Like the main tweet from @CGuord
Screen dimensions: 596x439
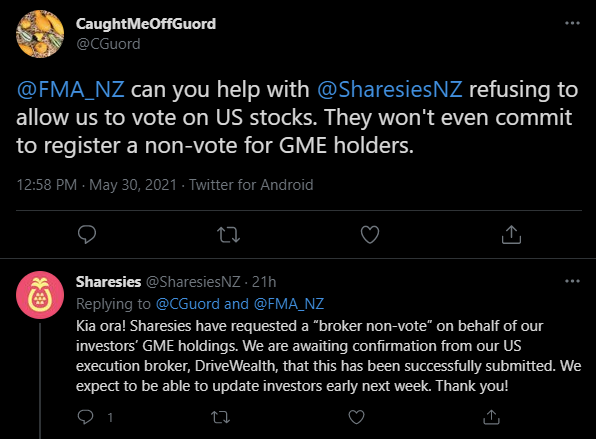[370, 235]
